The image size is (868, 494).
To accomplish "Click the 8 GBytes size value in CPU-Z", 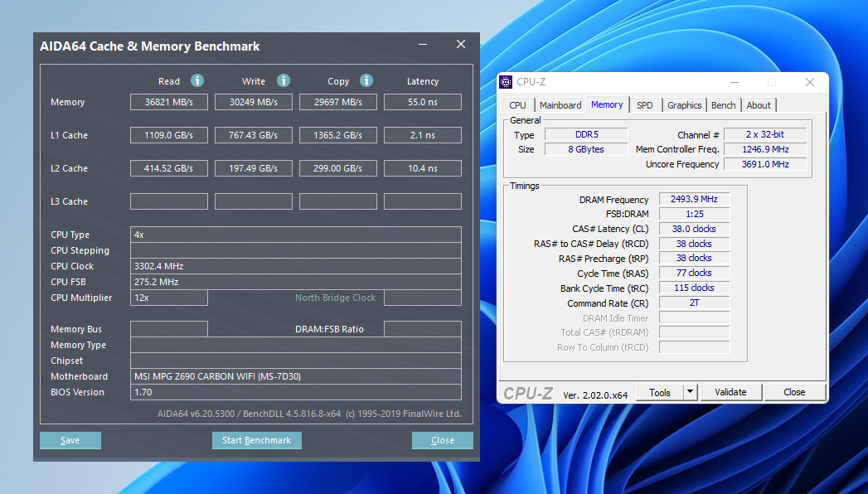I will click(586, 149).
